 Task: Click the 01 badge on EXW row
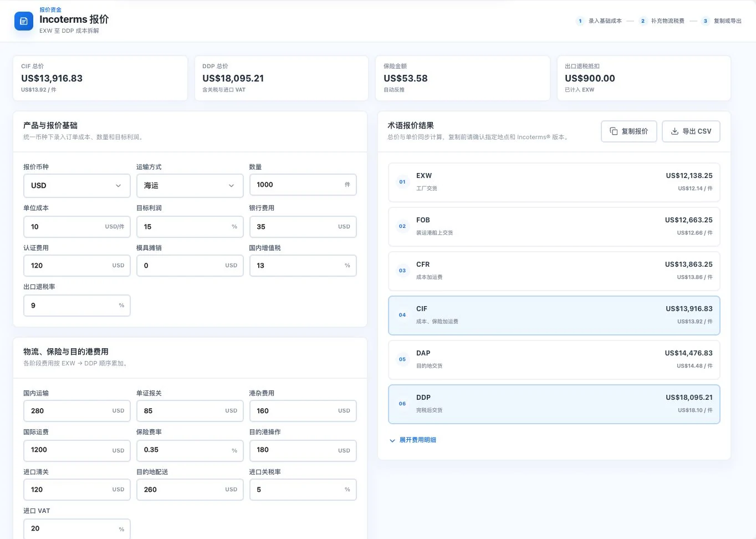click(x=402, y=182)
